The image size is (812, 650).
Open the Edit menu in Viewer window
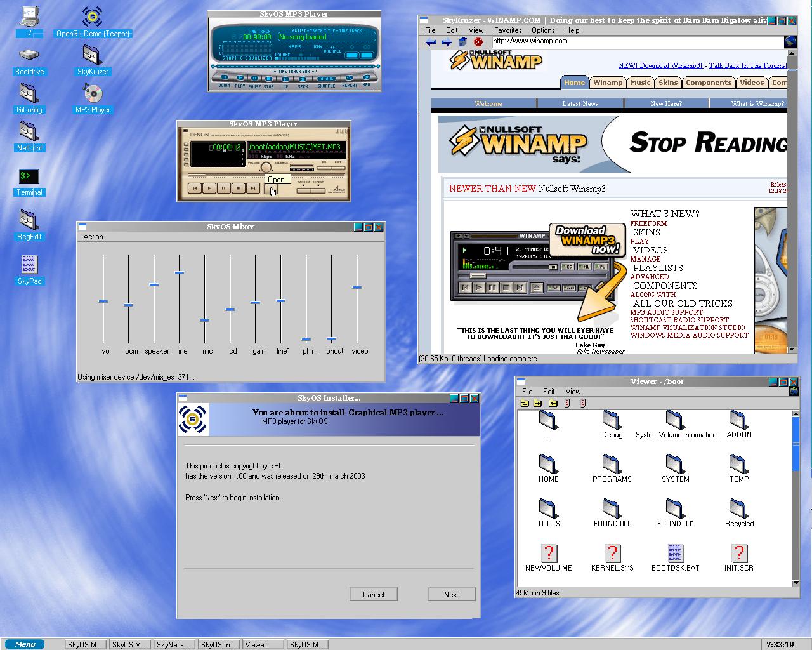coord(549,392)
